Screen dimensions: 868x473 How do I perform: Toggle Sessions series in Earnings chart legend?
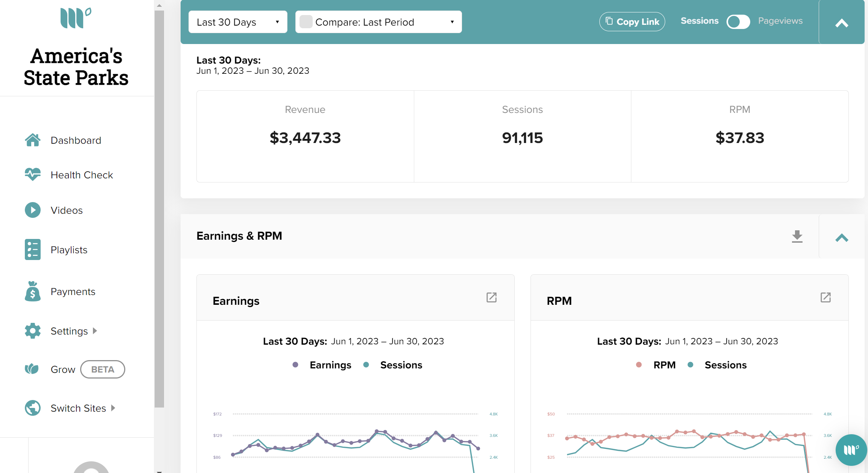coord(393,365)
